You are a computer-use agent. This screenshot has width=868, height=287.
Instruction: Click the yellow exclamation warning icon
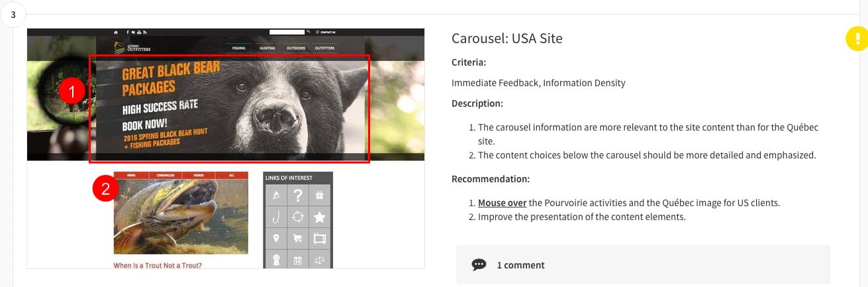tap(857, 39)
